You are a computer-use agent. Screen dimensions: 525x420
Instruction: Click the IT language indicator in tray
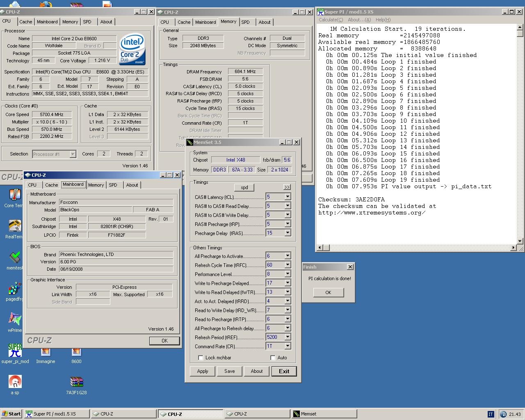[491, 414]
